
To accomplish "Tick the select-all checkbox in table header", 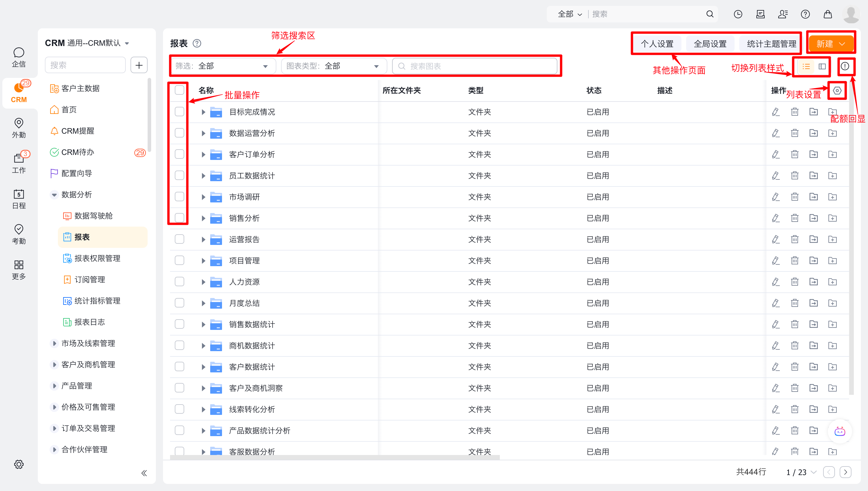I will [180, 90].
